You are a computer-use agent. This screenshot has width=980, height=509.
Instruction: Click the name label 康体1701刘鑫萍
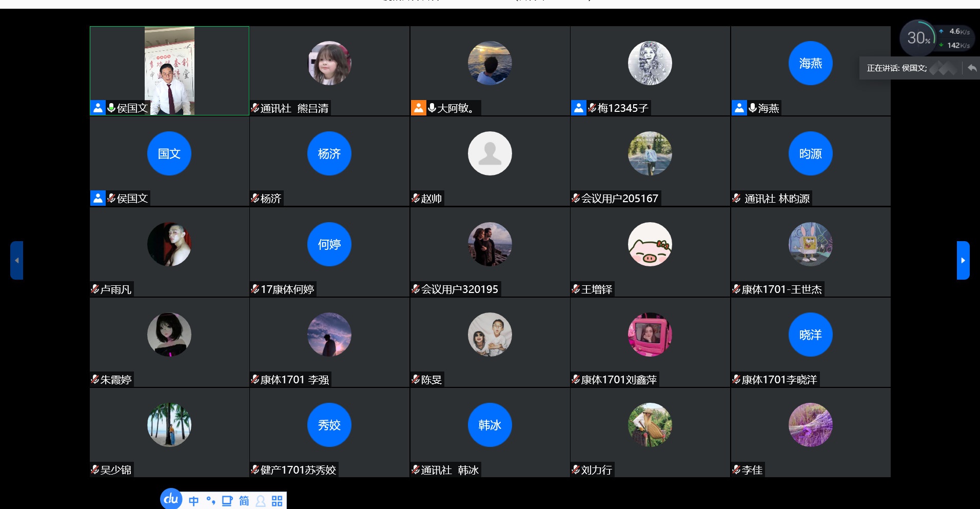(x=619, y=380)
